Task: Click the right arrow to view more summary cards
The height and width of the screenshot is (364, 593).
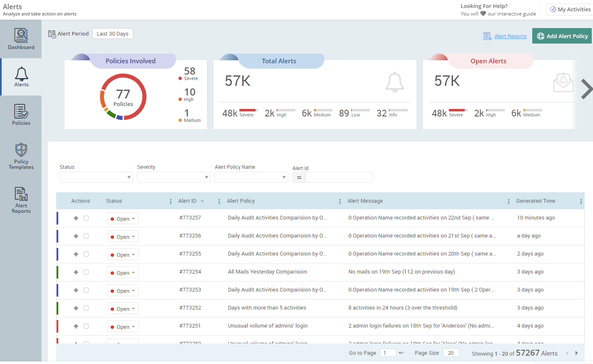Action: click(586, 89)
